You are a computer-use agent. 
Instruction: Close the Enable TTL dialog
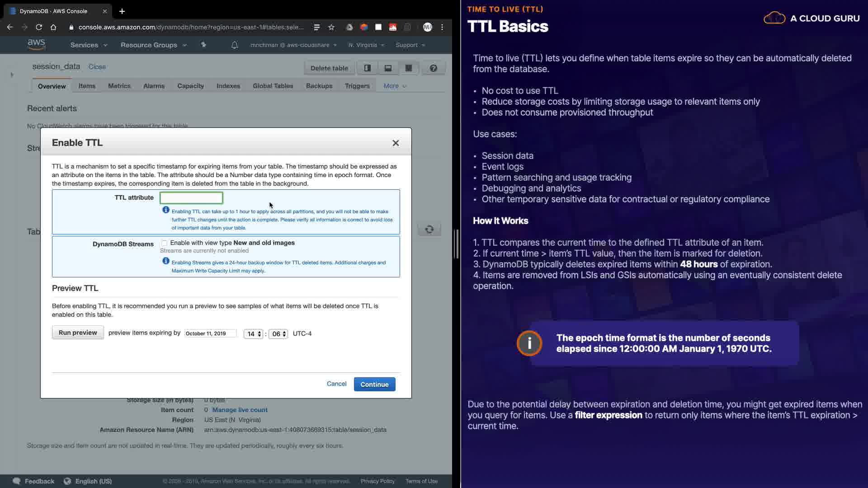pyautogui.click(x=396, y=143)
